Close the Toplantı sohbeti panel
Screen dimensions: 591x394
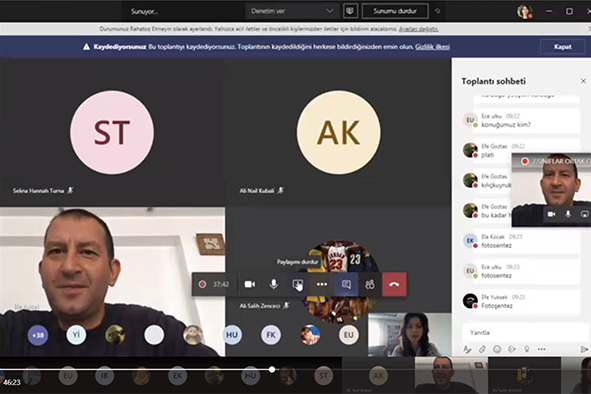tap(583, 81)
